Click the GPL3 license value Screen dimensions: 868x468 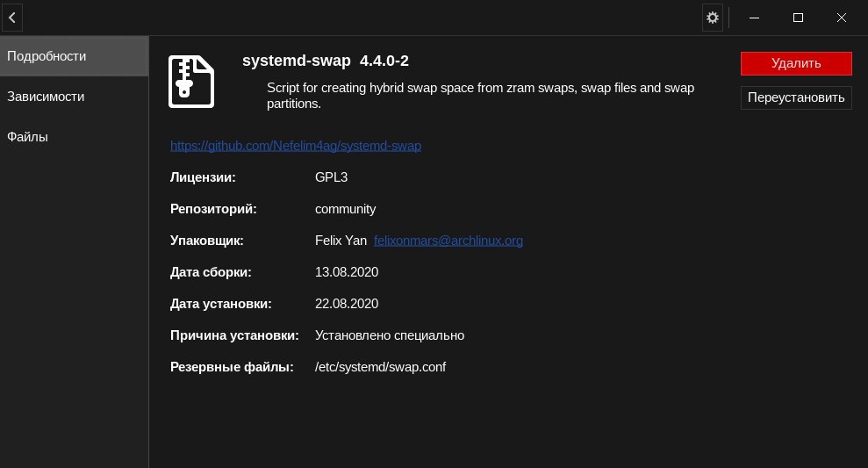[x=331, y=177]
